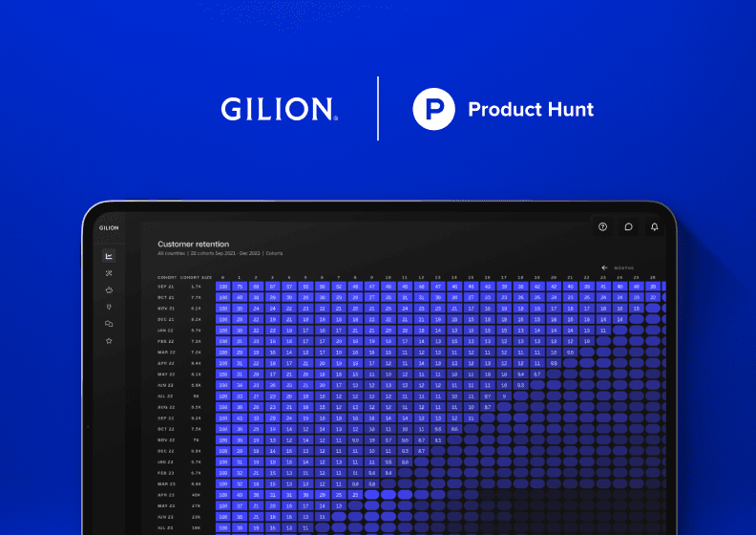Select the MAY 23 cohort row label
Image resolution: width=756 pixels, height=535 pixels.
(165, 506)
